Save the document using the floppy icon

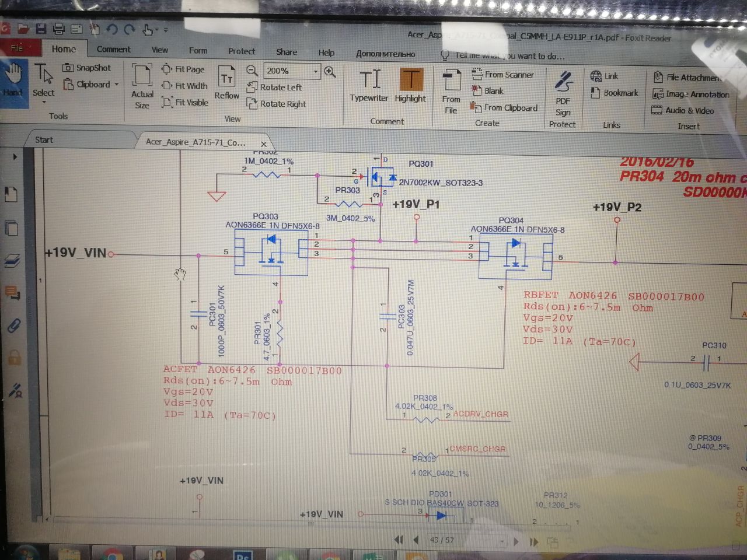[41, 28]
